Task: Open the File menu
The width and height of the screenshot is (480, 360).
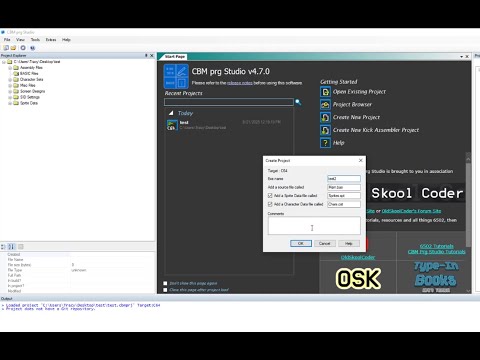Action: click(x=7, y=40)
